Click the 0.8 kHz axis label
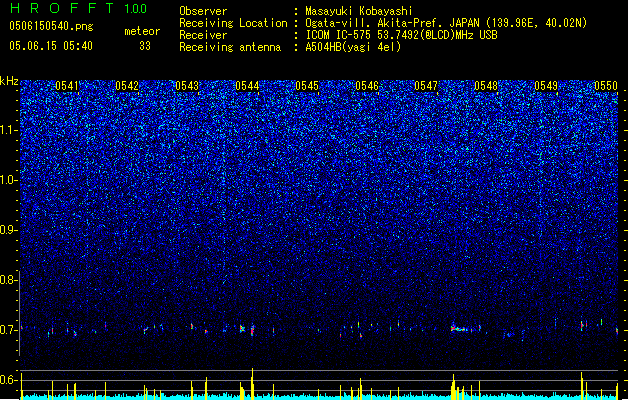The width and height of the screenshot is (629, 400). [9, 280]
